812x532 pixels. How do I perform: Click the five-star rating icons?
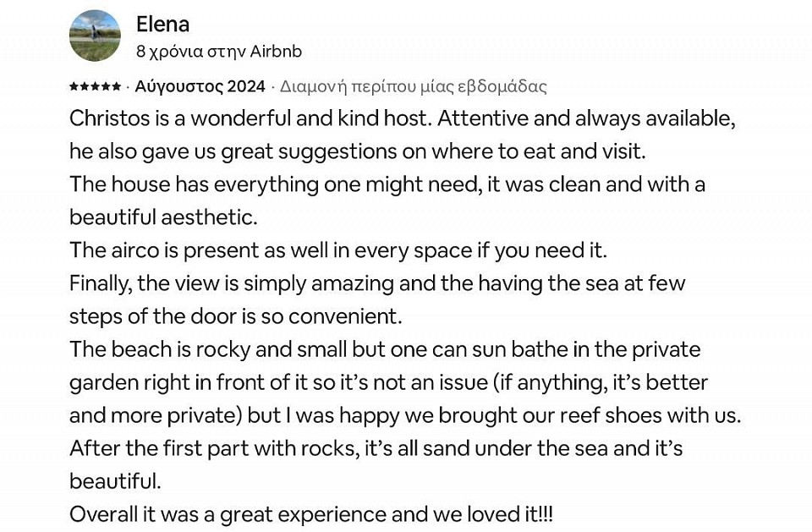[96, 86]
